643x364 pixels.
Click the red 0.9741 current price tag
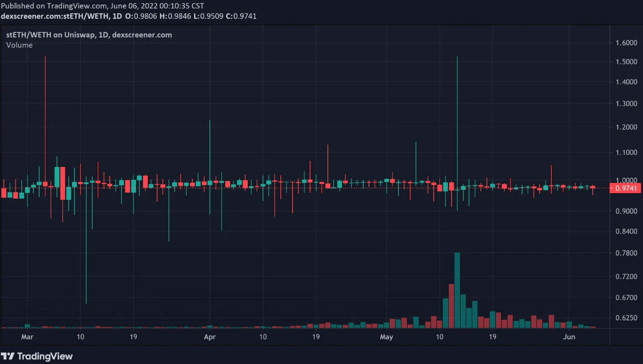click(x=625, y=188)
